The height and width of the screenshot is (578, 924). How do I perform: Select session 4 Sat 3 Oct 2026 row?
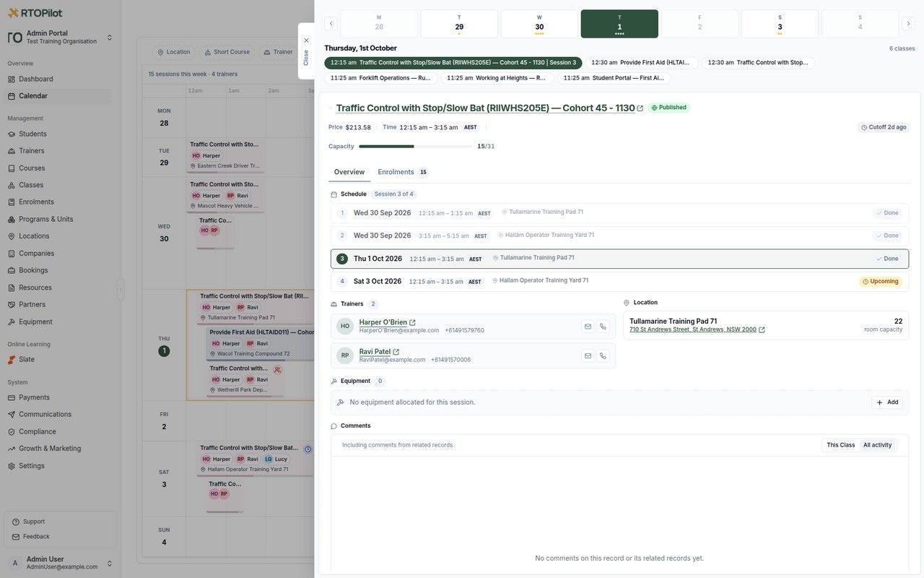(x=619, y=281)
